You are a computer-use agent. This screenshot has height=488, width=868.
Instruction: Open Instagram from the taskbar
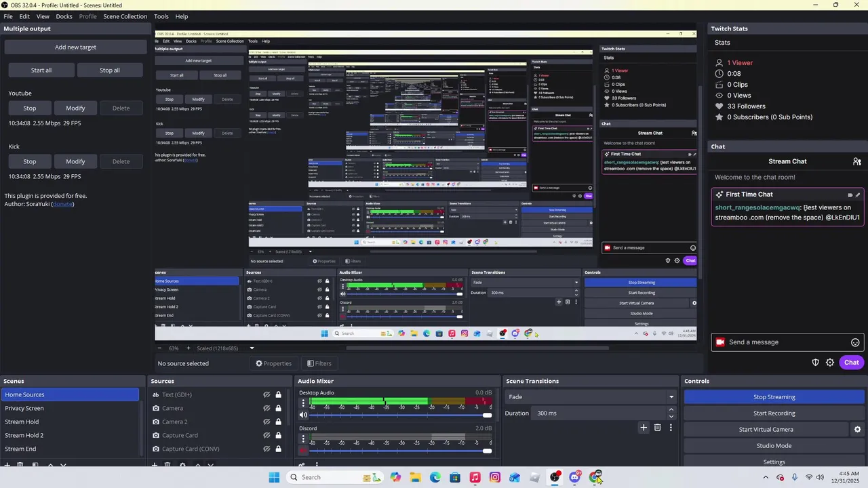(495, 477)
